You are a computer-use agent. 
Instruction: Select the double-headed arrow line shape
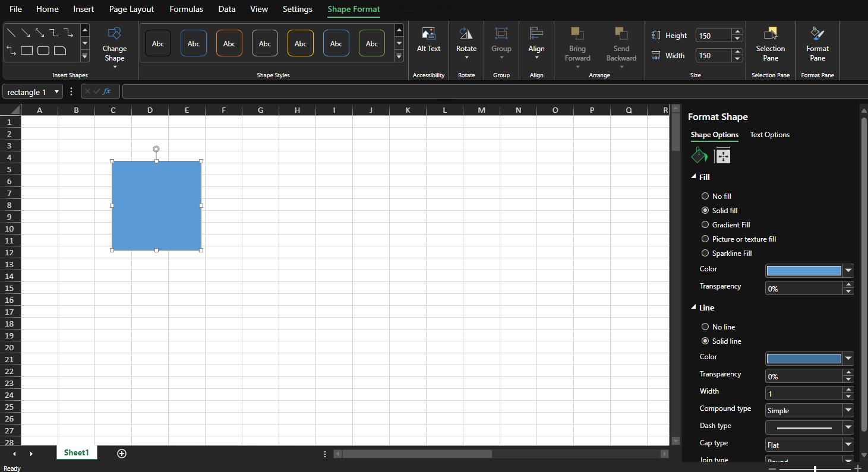click(x=40, y=33)
